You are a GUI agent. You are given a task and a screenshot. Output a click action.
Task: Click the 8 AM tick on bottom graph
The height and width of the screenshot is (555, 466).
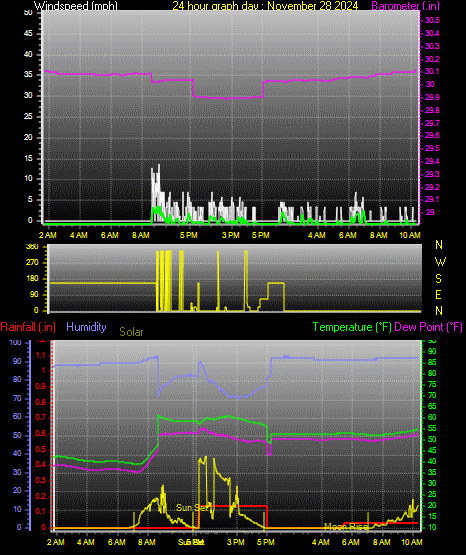(147, 542)
